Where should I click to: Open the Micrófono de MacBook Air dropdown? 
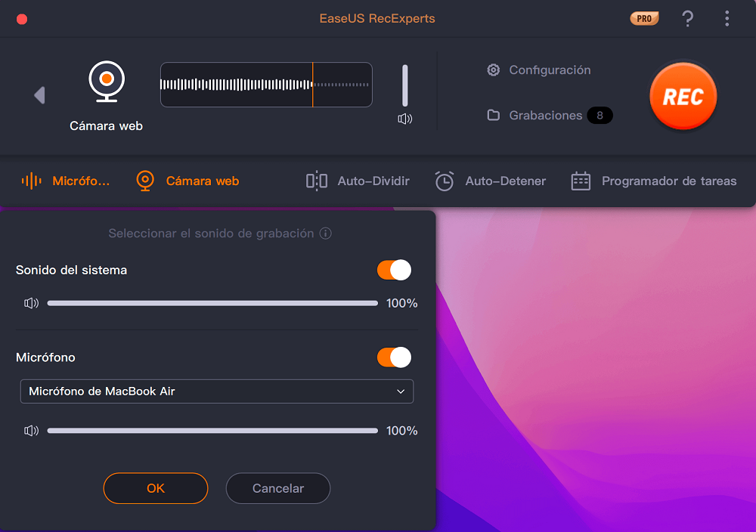click(217, 391)
